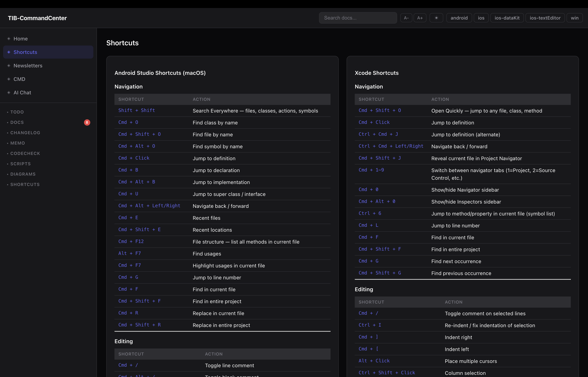Viewport: 588px width, 377px height.
Task: Click the diamond icon beside CMD
Action: coord(9,79)
